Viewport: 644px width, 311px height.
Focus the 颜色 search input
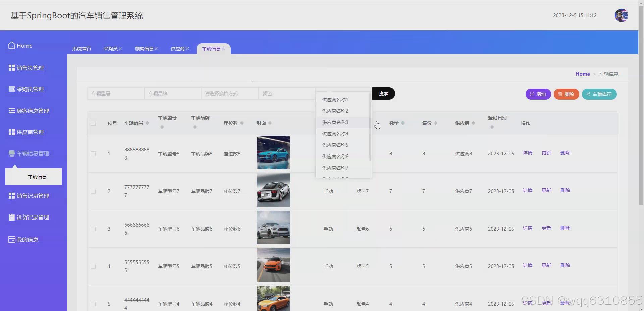click(x=287, y=94)
